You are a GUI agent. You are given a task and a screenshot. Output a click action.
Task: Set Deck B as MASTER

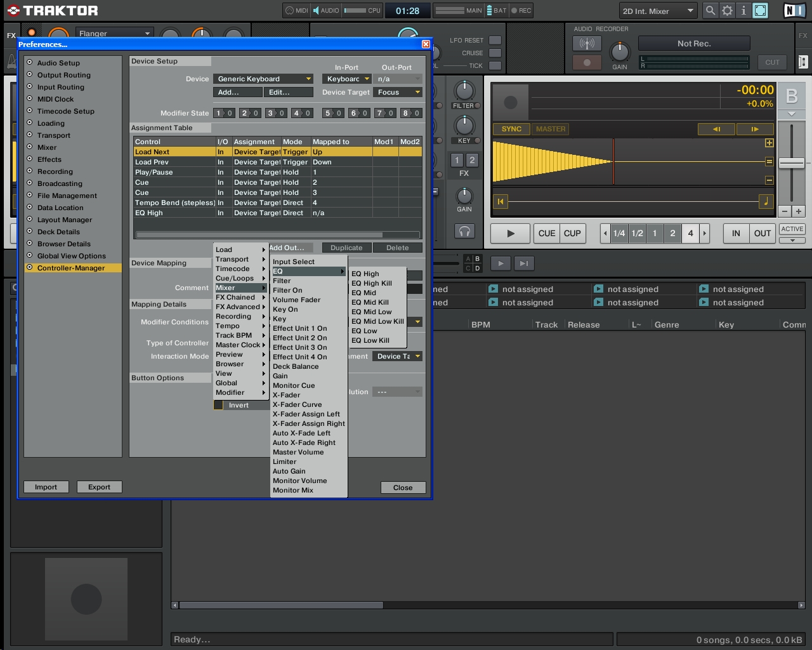pos(551,129)
